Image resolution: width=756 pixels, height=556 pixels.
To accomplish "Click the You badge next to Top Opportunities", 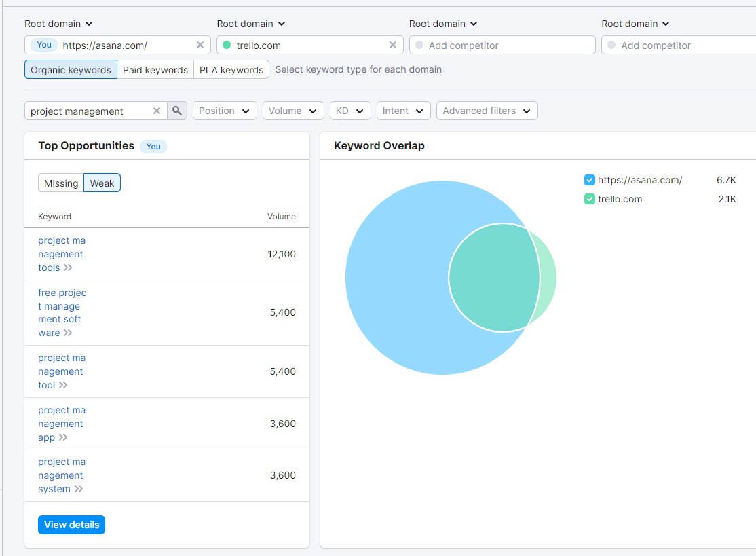I will 153,146.
